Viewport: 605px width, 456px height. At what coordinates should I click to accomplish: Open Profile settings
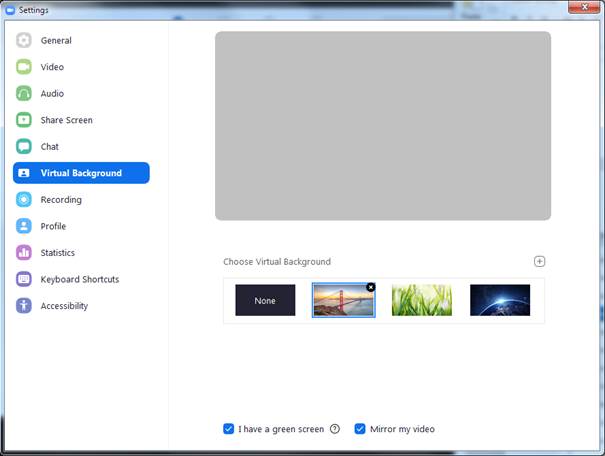[x=53, y=226]
